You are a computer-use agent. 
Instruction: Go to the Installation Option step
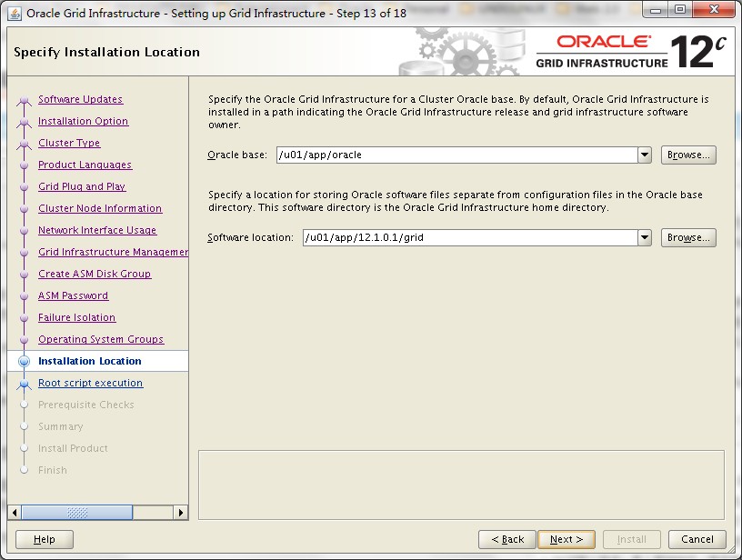pyautogui.click(x=84, y=121)
